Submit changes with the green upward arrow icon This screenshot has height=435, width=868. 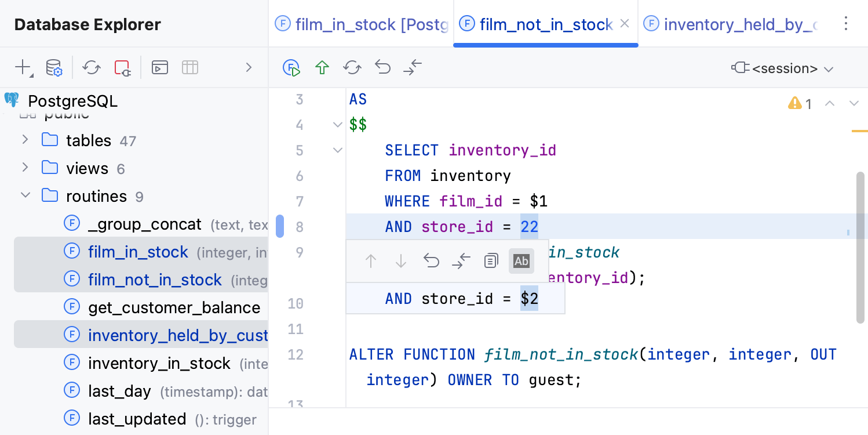(x=322, y=67)
